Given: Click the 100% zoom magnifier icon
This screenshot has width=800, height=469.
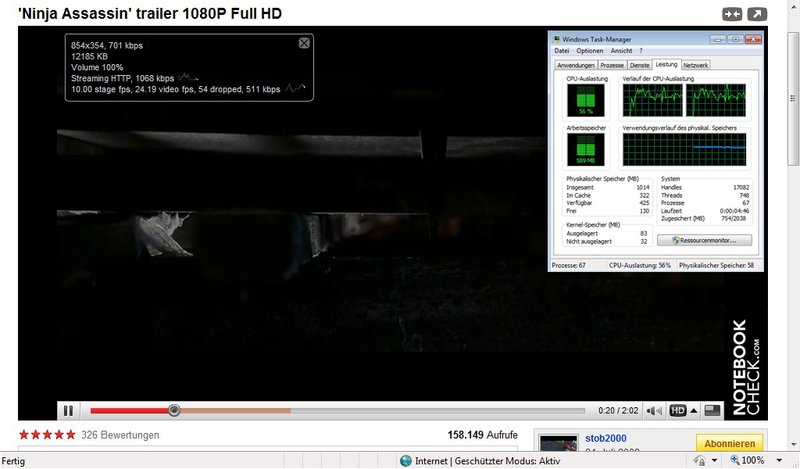Looking at the screenshot, I should tap(735, 460).
